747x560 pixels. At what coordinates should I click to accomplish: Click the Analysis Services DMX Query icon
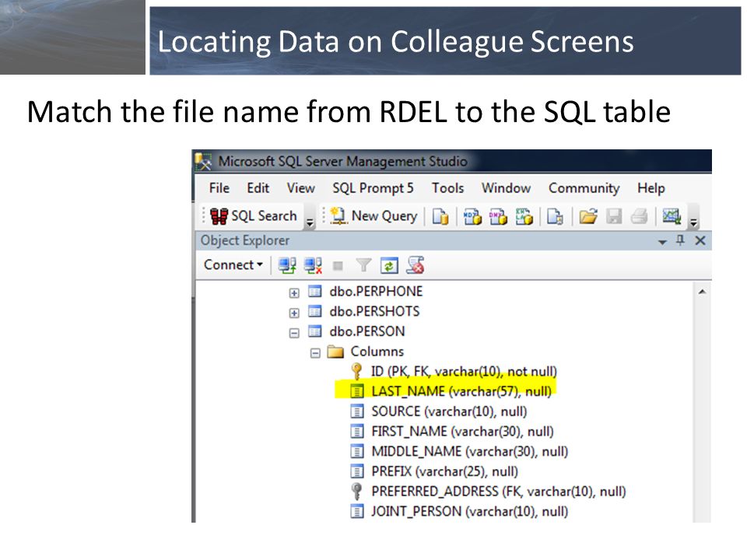(x=498, y=217)
